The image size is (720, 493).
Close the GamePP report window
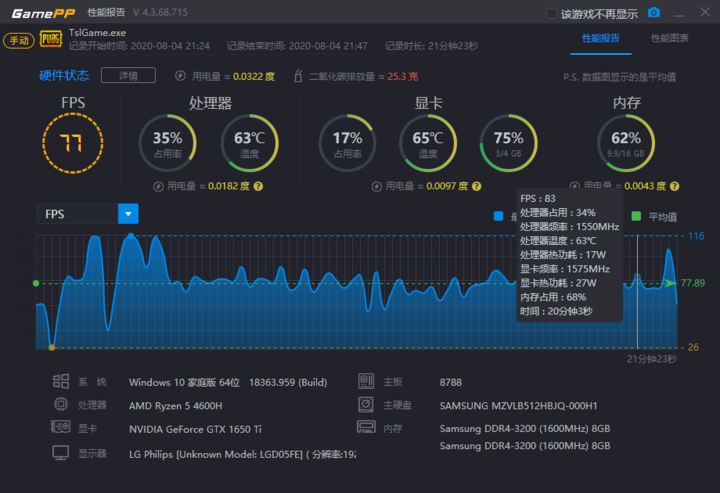(705, 12)
